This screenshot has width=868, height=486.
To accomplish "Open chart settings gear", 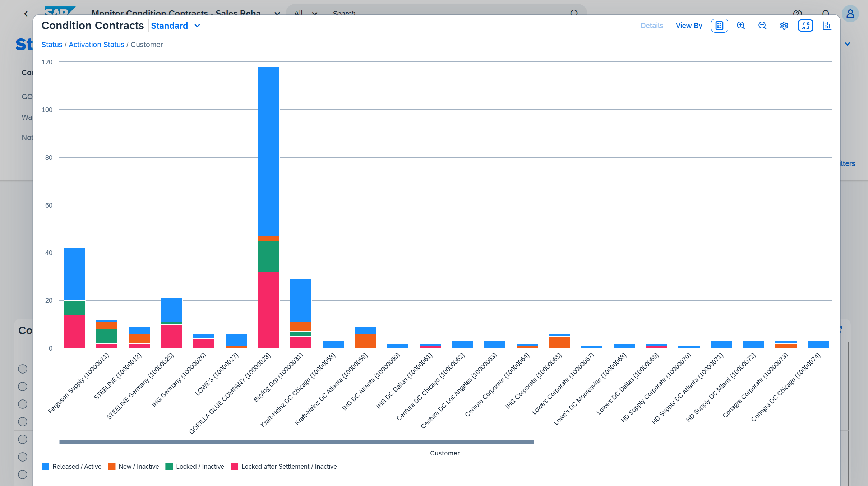I will pos(784,26).
